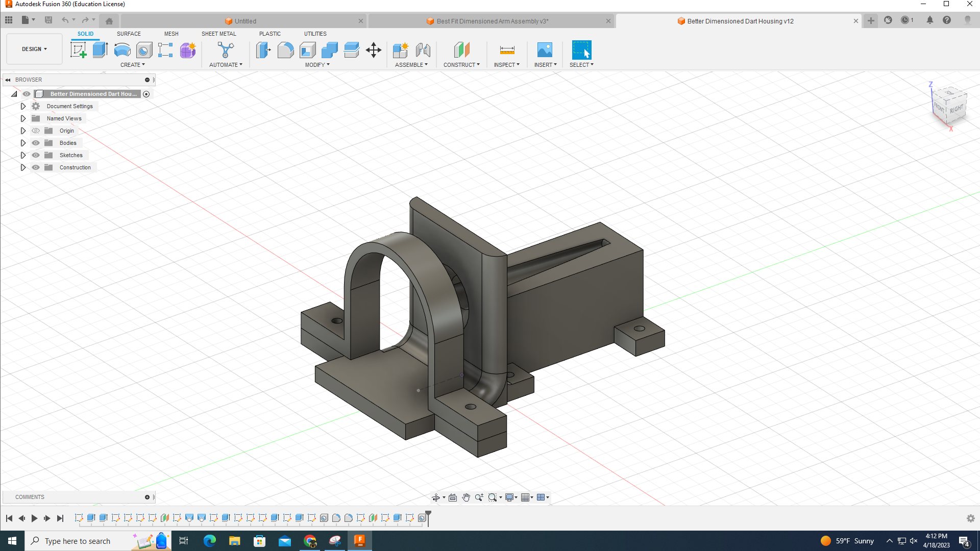Toggle visibility of the Bodies folder
Viewport: 980px width, 551px height.
[x=36, y=143]
